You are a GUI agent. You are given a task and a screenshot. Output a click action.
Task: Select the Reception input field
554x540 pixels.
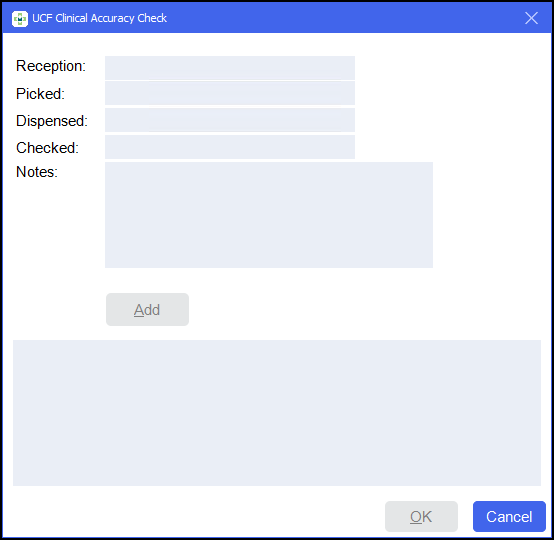pos(230,68)
